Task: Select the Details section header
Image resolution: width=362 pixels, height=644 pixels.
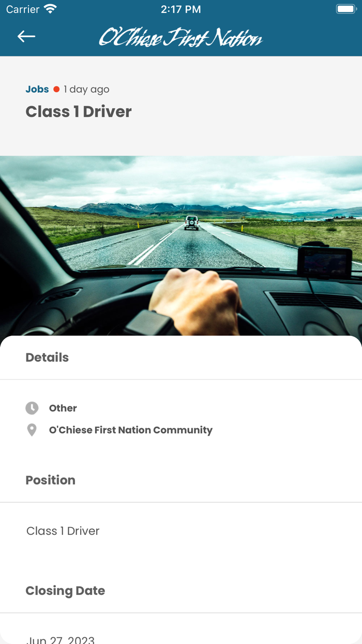Action: point(47,357)
